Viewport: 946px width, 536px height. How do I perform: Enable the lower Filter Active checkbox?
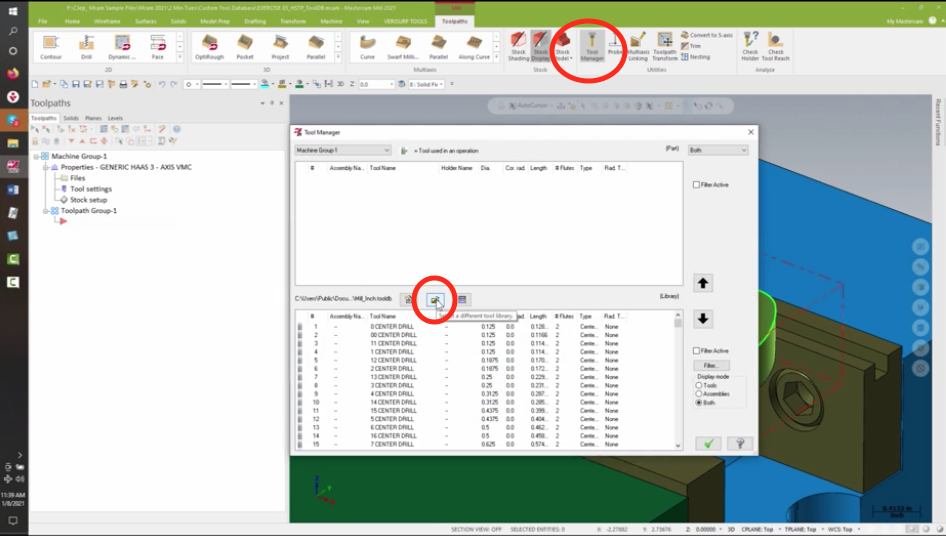coord(696,351)
